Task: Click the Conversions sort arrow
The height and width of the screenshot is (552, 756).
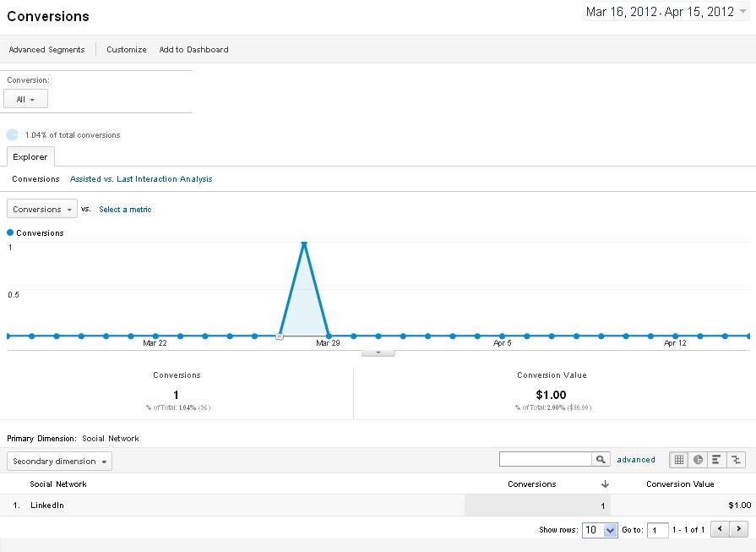Action: point(605,484)
